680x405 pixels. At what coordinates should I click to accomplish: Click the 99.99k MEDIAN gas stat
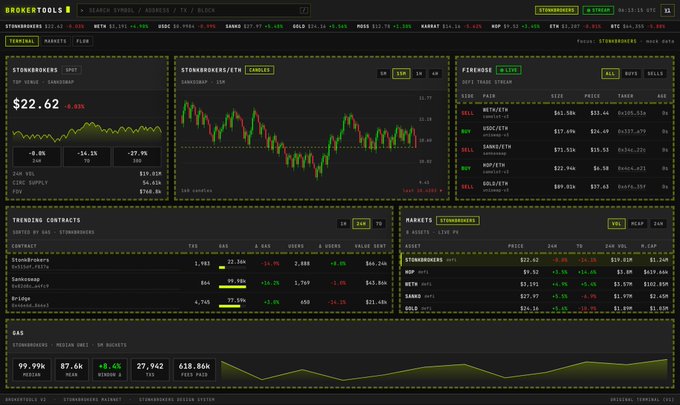point(32,369)
